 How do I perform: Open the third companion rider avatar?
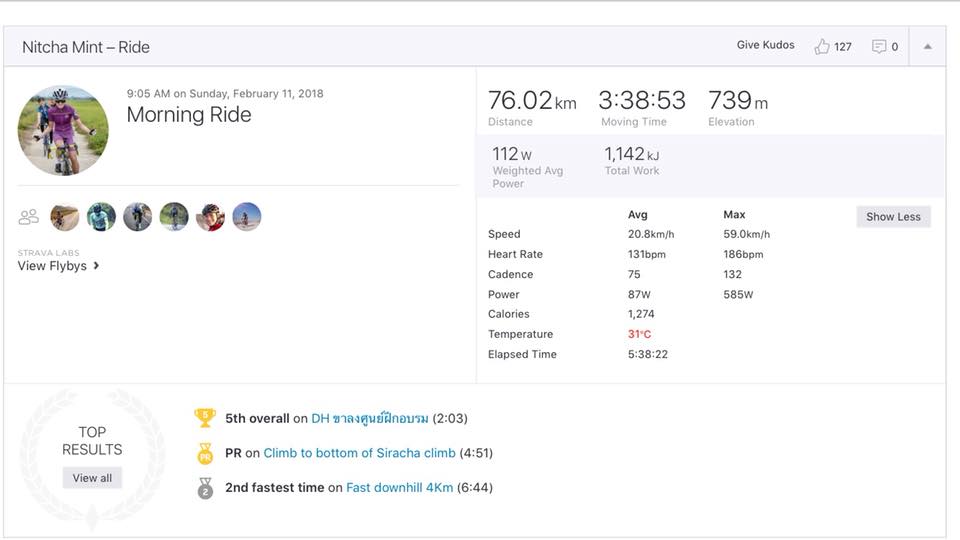[138, 217]
